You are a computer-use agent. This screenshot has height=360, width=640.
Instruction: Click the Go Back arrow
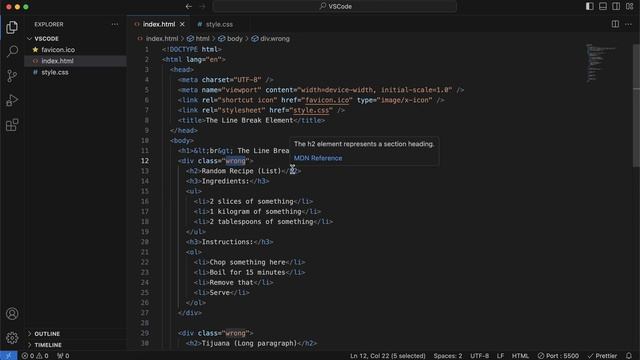pos(189,6)
